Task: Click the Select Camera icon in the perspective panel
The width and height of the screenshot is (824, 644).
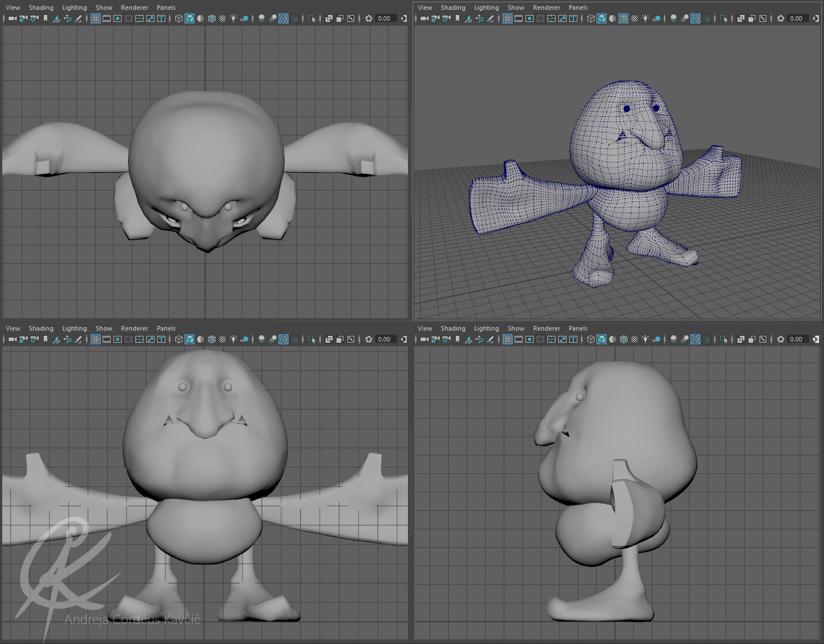Action: click(x=424, y=18)
